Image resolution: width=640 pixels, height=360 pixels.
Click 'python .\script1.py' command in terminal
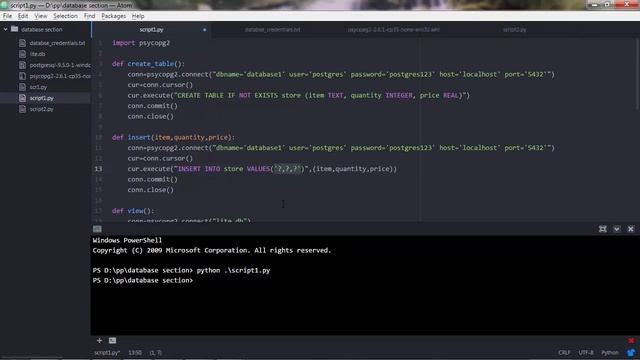(x=233, y=270)
